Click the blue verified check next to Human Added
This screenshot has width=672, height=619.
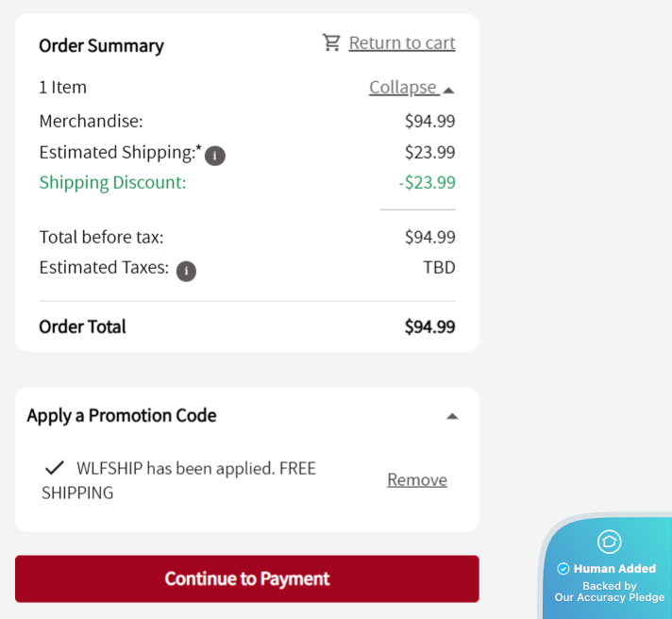tap(563, 568)
